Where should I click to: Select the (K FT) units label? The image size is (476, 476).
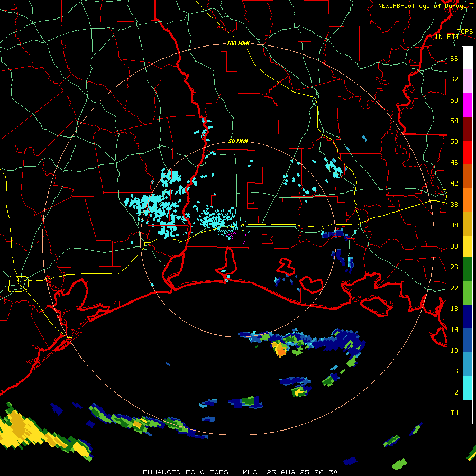coord(447,36)
